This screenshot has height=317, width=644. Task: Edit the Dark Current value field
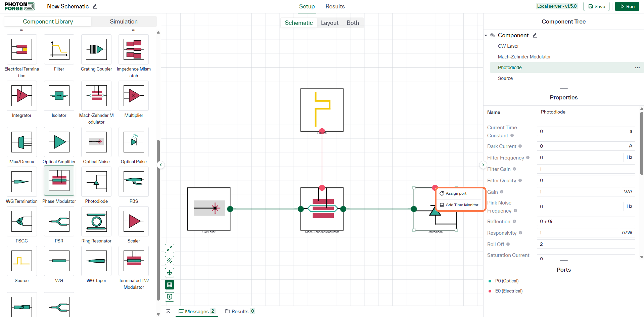tap(582, 146)
